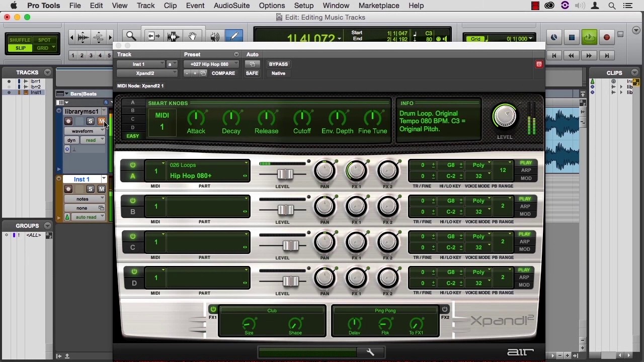Select Inst1 in the tracks list
The height and width of the screenshot is (362, 644).
tap(36, 93)
